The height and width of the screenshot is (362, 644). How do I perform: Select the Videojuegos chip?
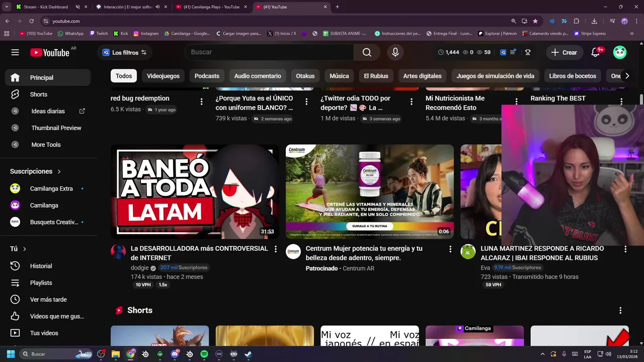point(163,76)
